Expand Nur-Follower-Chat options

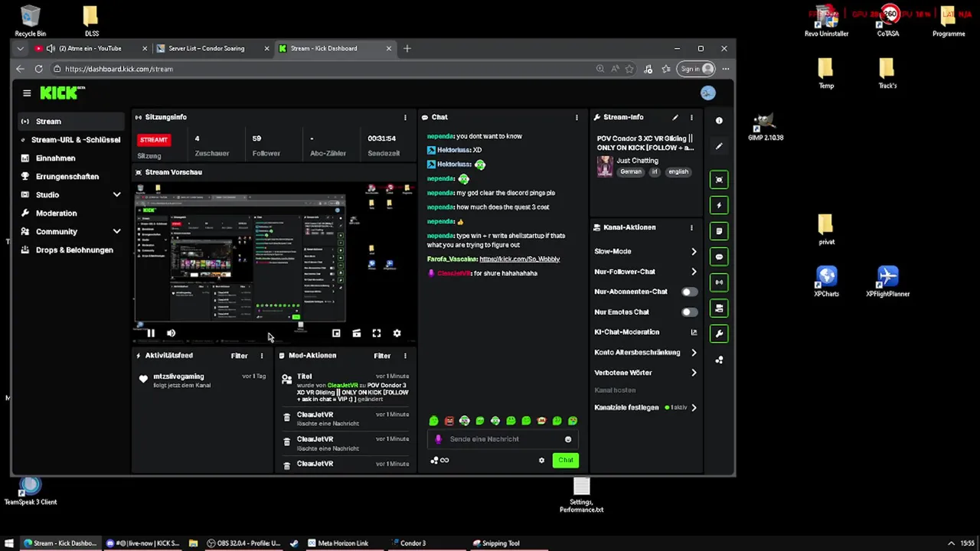(694, 272)
